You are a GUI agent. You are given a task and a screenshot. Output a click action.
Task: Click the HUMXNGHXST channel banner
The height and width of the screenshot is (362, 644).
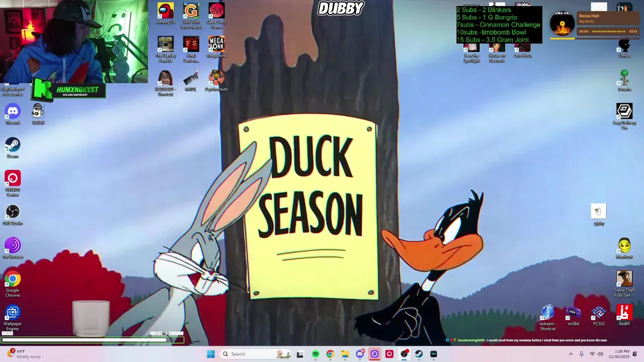click(68, 90)
